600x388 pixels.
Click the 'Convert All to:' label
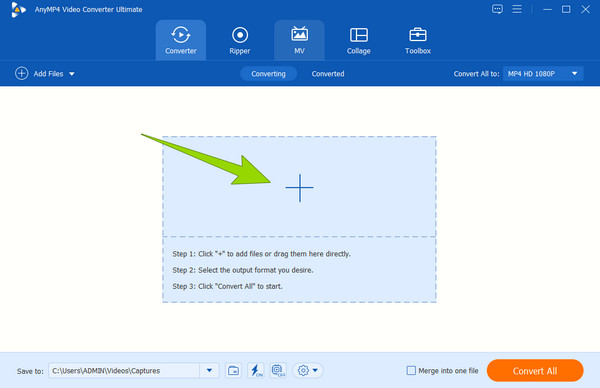(476, 74)
